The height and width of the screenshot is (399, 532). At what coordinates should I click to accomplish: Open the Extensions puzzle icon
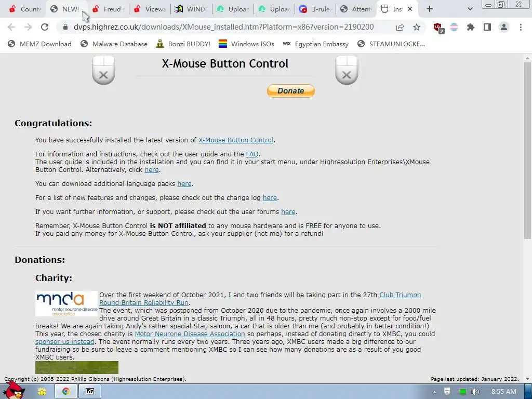coord(471,27)
